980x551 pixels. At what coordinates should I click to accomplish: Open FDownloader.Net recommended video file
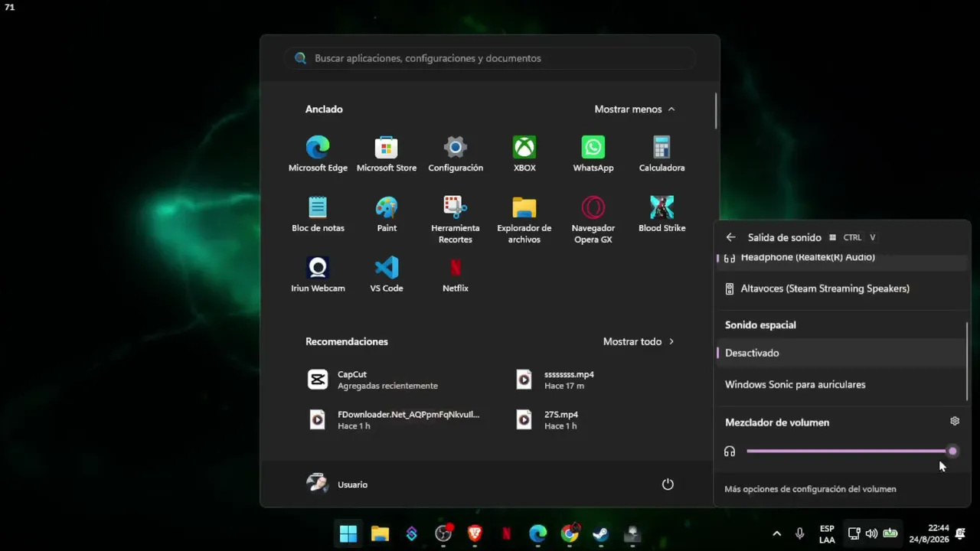tap(394, 419)
